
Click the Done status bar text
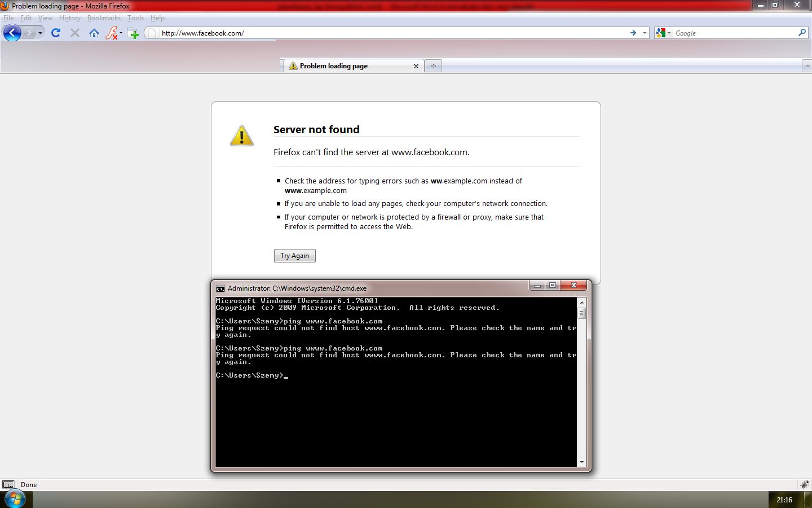pyautogui.click(x=29, y=484)
